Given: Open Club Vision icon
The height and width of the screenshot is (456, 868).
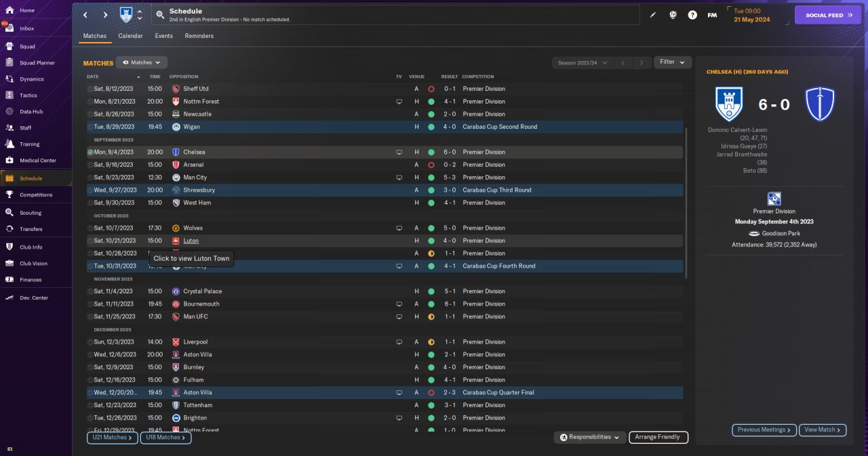Looking at the screenshot, I should tap(9, 264).
